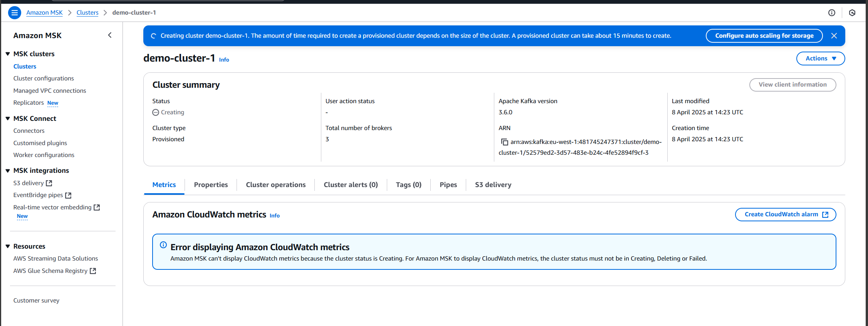Select the Pipes tab
Screen dimensions: 868x326
tap(448, 185)
